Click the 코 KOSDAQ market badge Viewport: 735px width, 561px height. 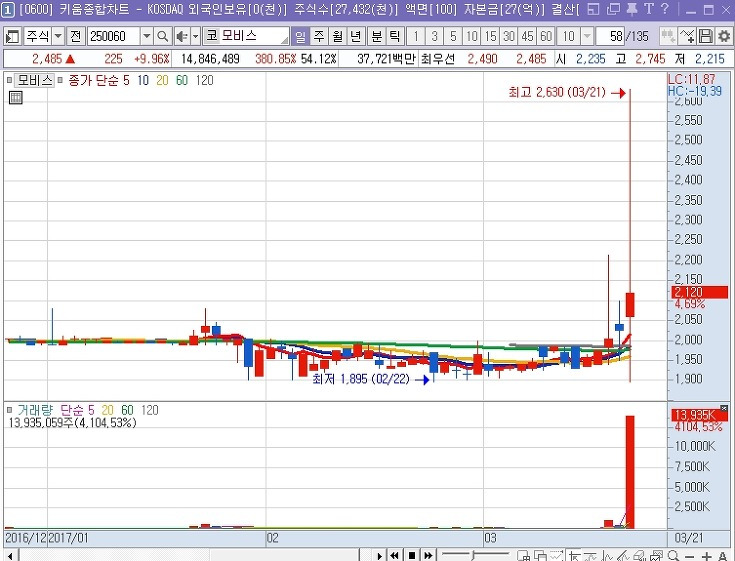coord(212,36)
